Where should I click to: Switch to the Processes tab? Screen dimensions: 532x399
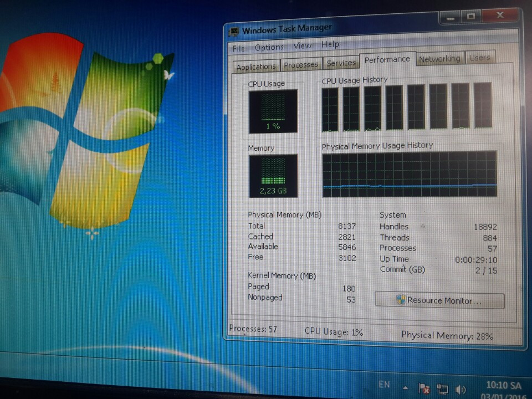tap(301, 64)
